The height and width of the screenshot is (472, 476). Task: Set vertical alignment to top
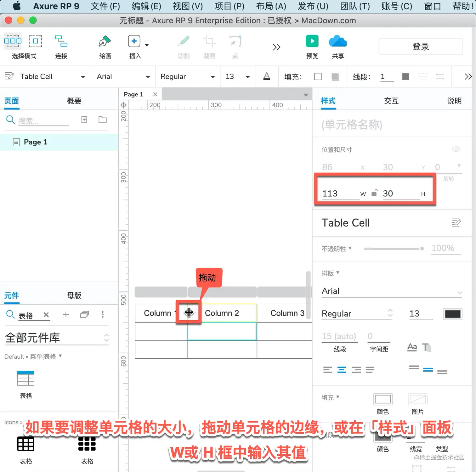coord(414,368)
